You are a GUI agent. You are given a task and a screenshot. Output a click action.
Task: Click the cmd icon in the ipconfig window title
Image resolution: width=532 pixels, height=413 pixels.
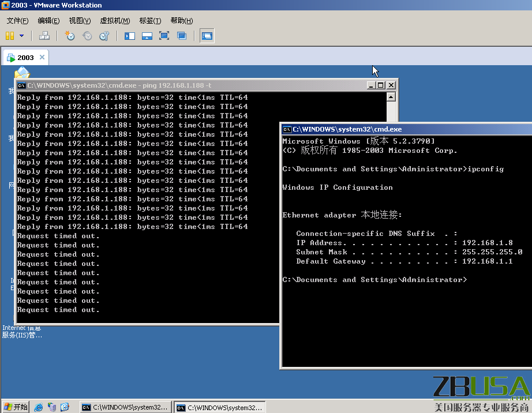pos(287,129)
